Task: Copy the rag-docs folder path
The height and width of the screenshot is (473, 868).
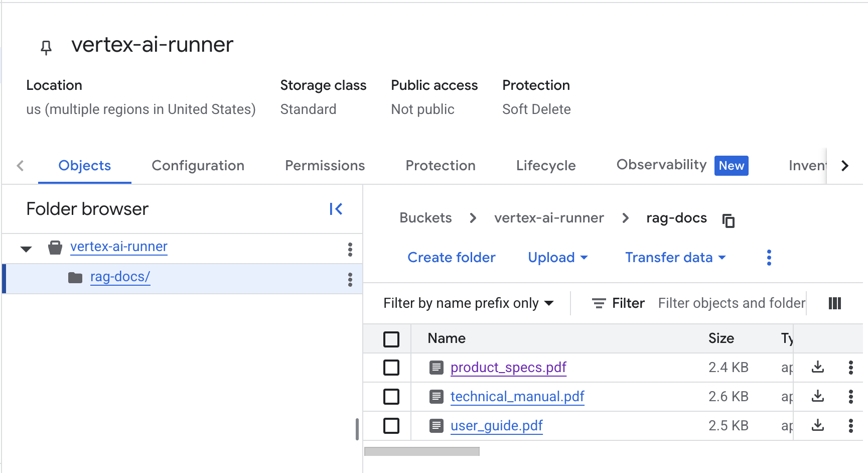Action: click(728, 220)
